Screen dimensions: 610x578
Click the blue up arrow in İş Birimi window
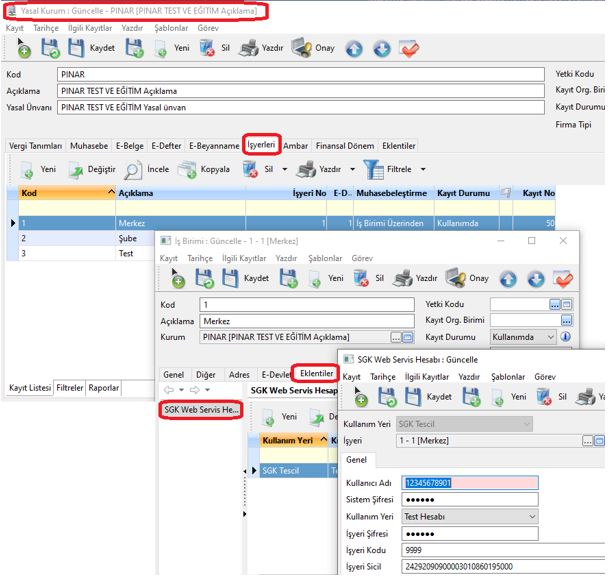coord(508,278)
